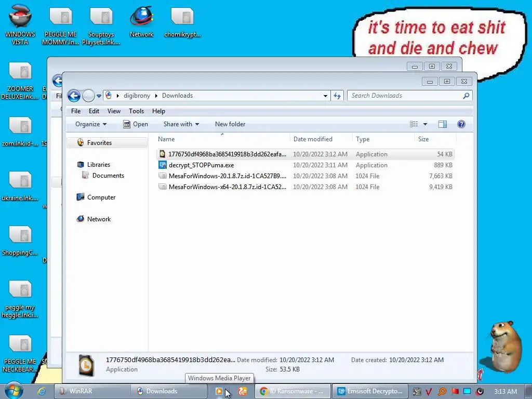Click the Open toolbar button
532x399 pixels.
coord(136,124)
